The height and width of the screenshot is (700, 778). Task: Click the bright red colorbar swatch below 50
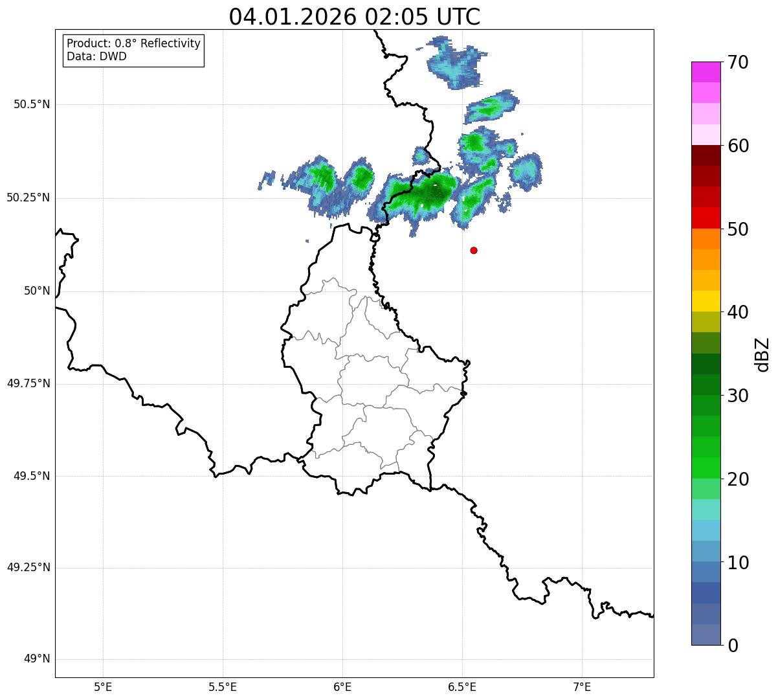[x=706, y=218]
